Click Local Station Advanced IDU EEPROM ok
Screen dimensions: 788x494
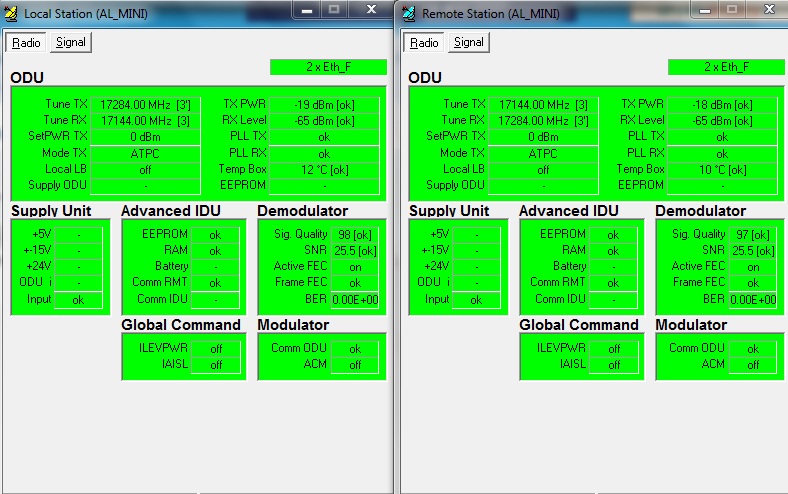[x=215, y=235]
